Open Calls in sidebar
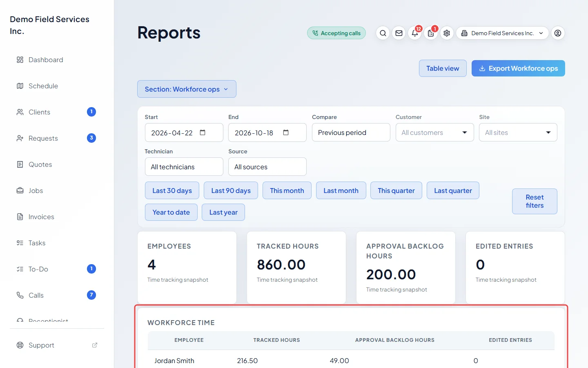 point(57,295)
